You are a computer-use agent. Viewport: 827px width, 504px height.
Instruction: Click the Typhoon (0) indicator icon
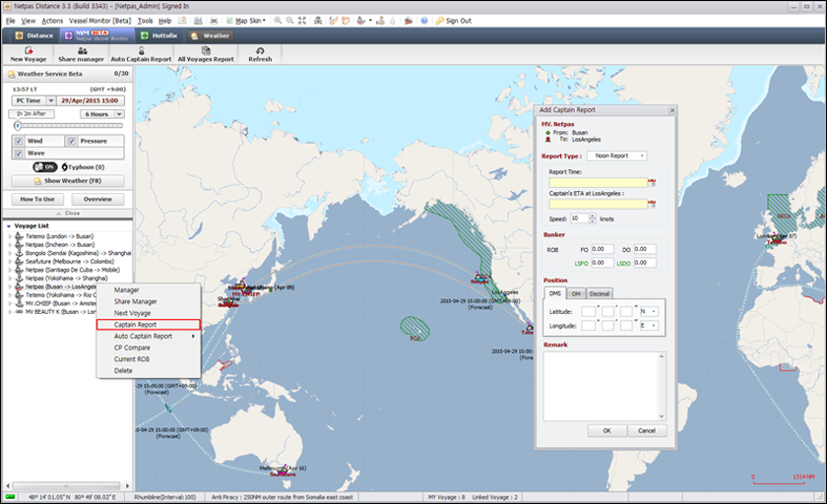tap(64, 167)
